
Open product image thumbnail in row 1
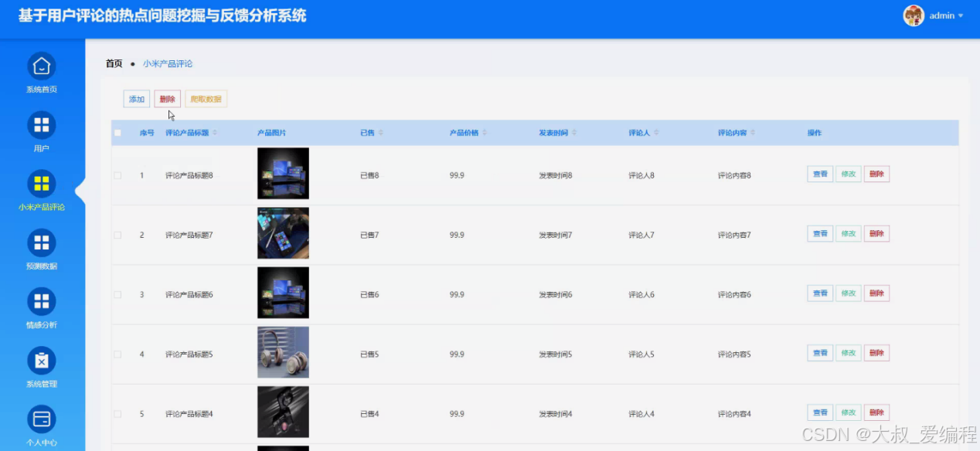point(283,174)
